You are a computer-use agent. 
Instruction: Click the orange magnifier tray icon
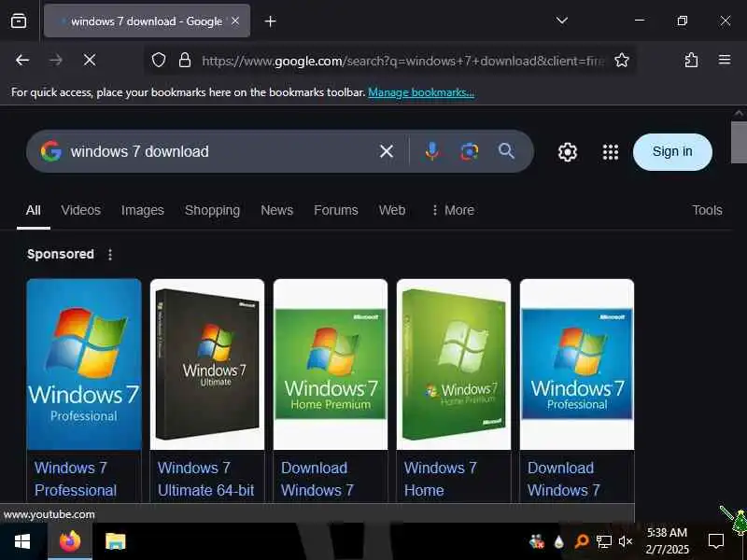[581, 541]
